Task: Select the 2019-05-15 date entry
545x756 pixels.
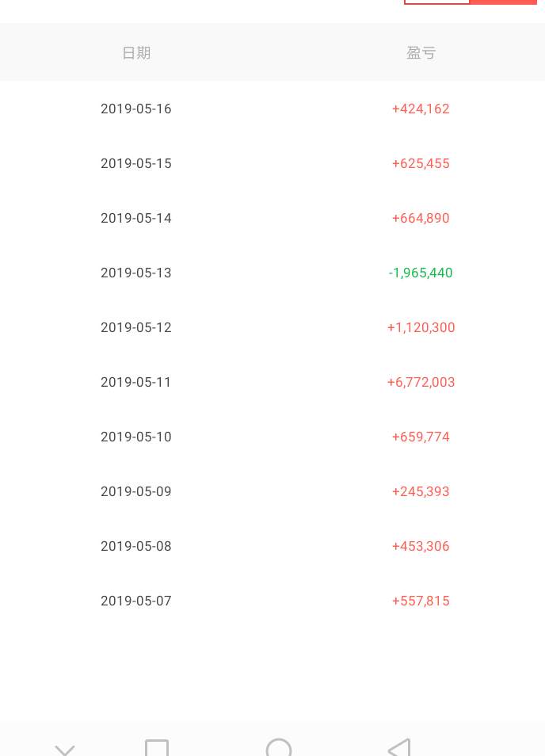Action: (136, 163)
